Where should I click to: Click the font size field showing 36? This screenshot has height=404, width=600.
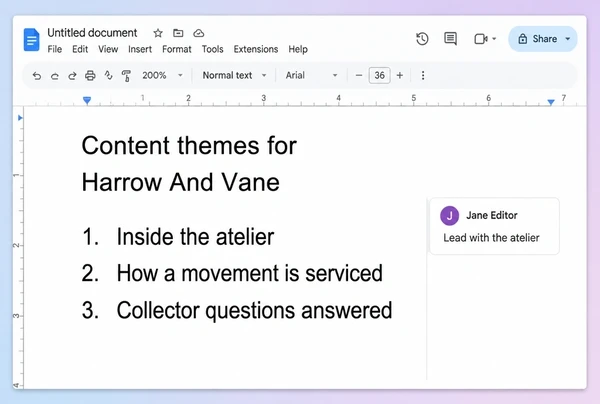coord(379,75)
